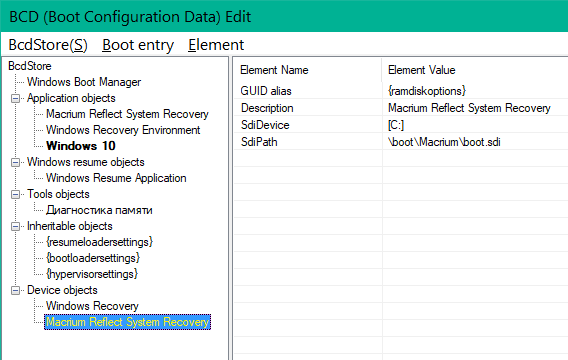This screenshot has width=568, height=360.
Task: Select Windows Resume Application entry
Action: point(116,178)
